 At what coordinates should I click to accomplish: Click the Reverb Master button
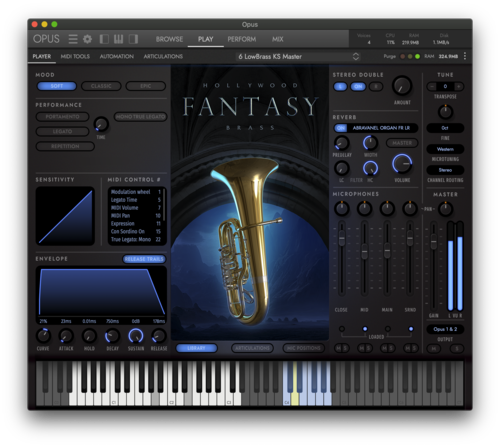[402, 143]
